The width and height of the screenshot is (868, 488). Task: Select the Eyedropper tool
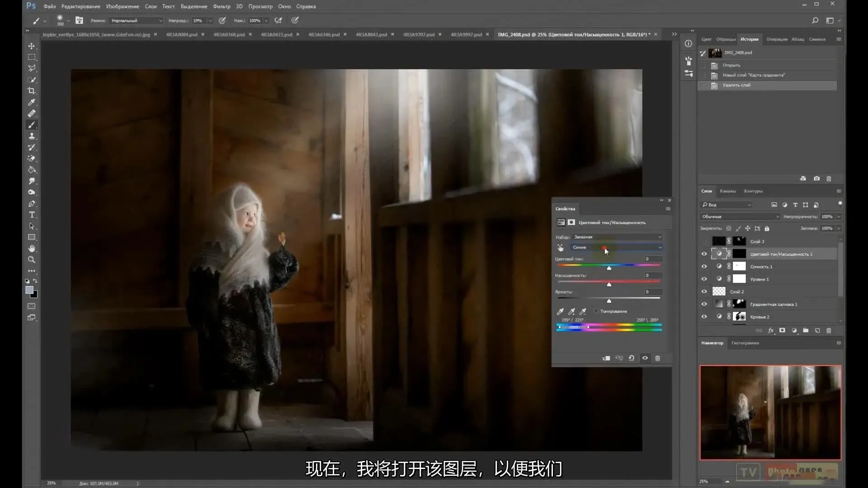[32, 102]
